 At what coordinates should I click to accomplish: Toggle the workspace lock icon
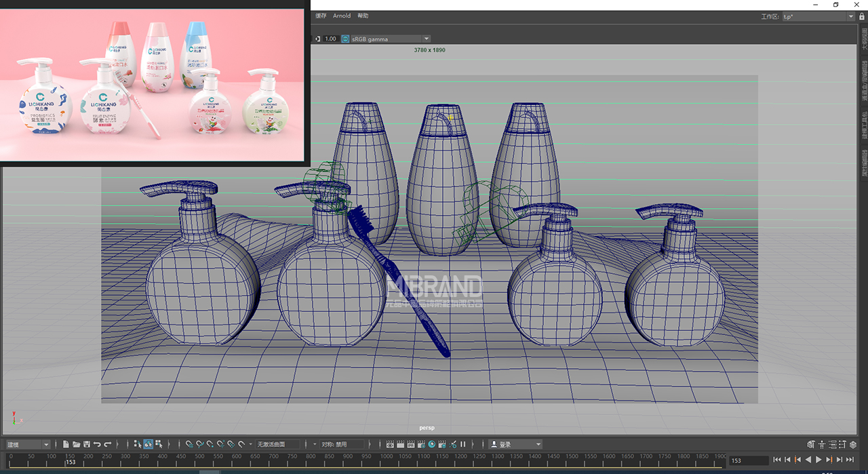[862, 16]
